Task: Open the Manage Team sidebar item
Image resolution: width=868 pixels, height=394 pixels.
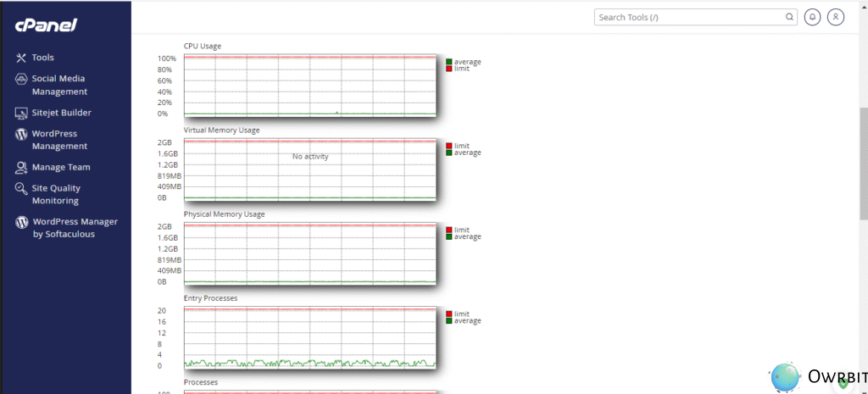Action: pos(61,168)
